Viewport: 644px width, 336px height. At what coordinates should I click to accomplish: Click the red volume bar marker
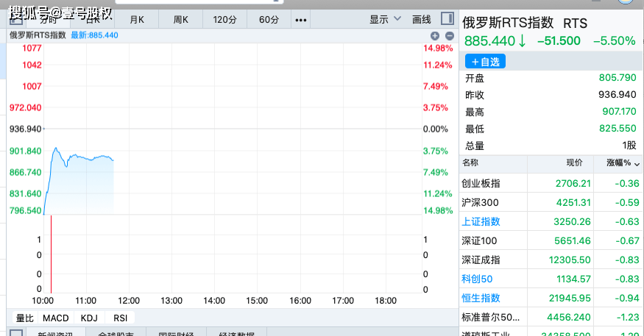pyautogui.click(x=51, y=254)
